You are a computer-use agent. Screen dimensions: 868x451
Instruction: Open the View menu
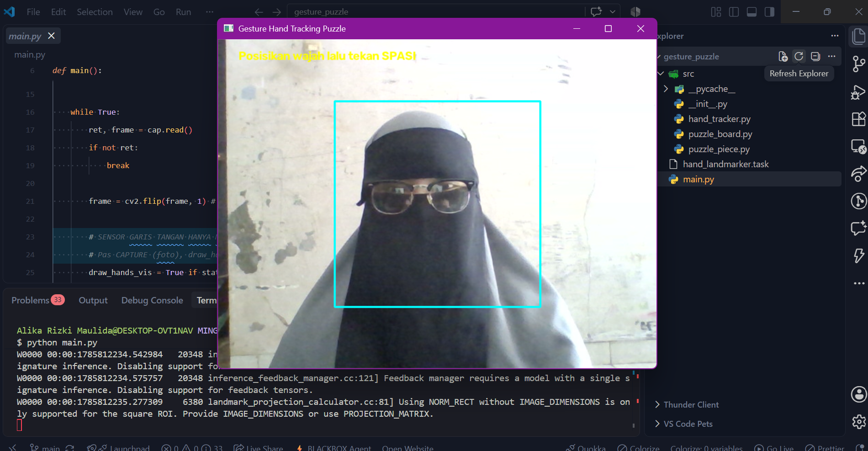[x=133, y=12]
